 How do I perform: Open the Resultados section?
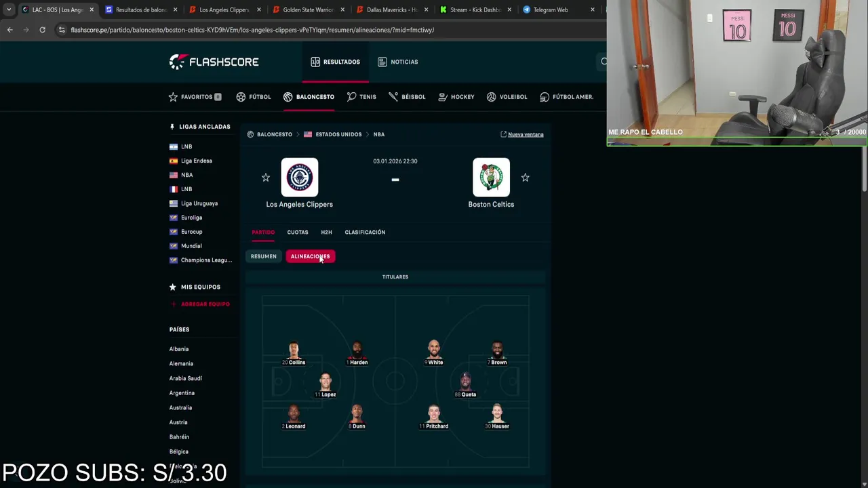[x=335, y=62]
